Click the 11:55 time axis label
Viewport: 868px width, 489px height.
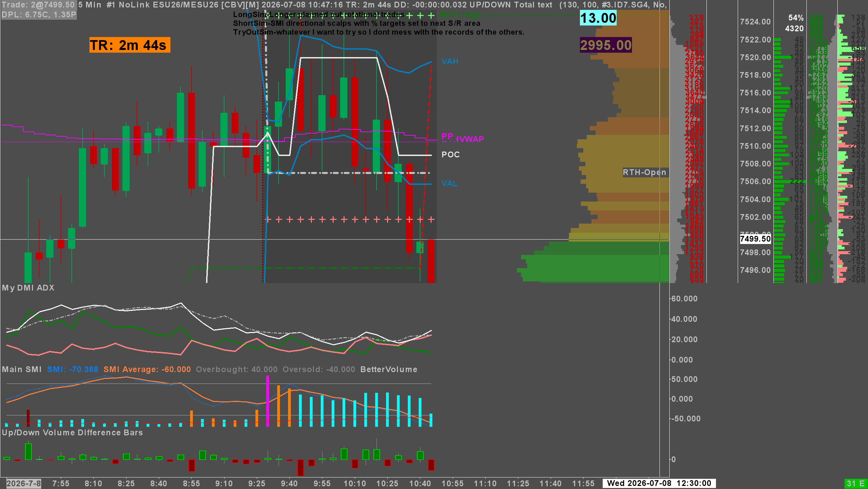click(583, 483)
